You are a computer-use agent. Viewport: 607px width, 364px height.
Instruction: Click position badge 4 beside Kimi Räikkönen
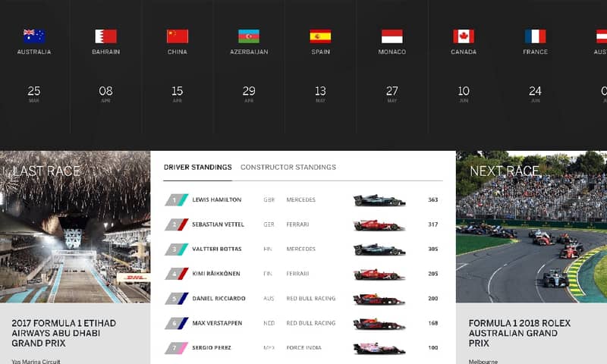coord(177,274)
